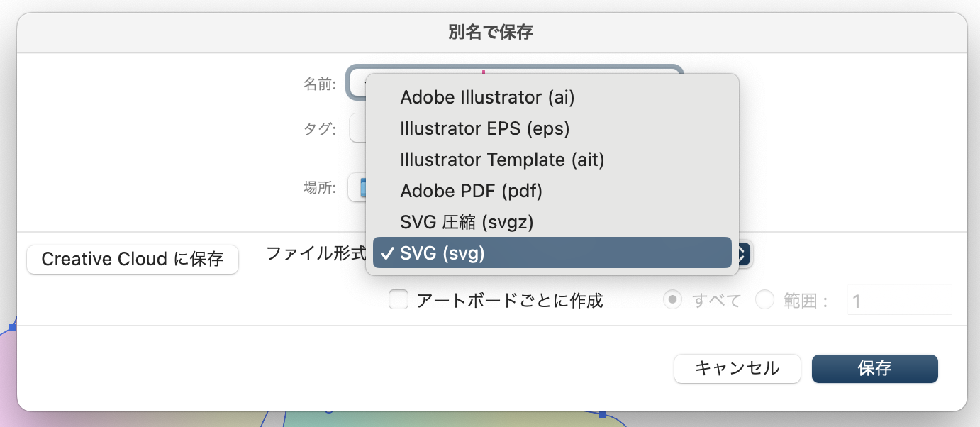Open the 場所 location dropdown
The image size is (980, 427).
click(357, 188)
